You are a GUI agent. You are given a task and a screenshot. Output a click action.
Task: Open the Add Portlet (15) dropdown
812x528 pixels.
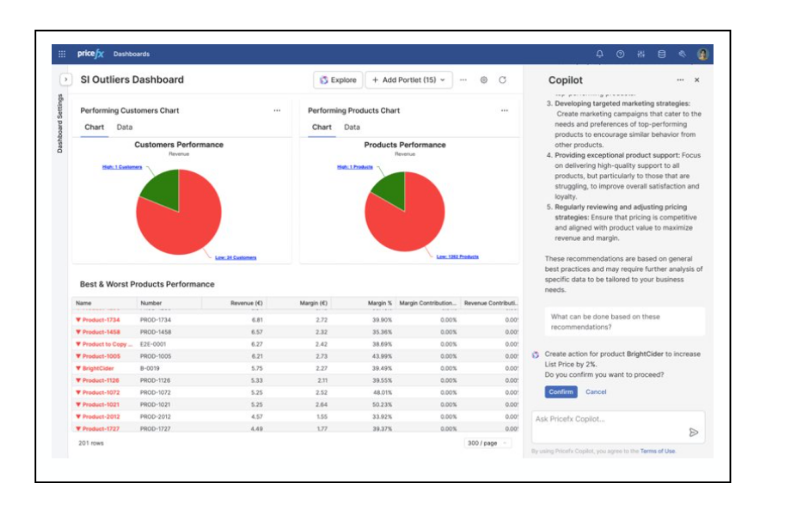[x=409, y=80]
